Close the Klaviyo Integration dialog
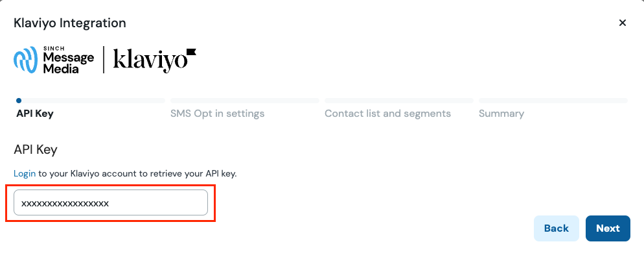Screen dimensions: 644x257 622,23
